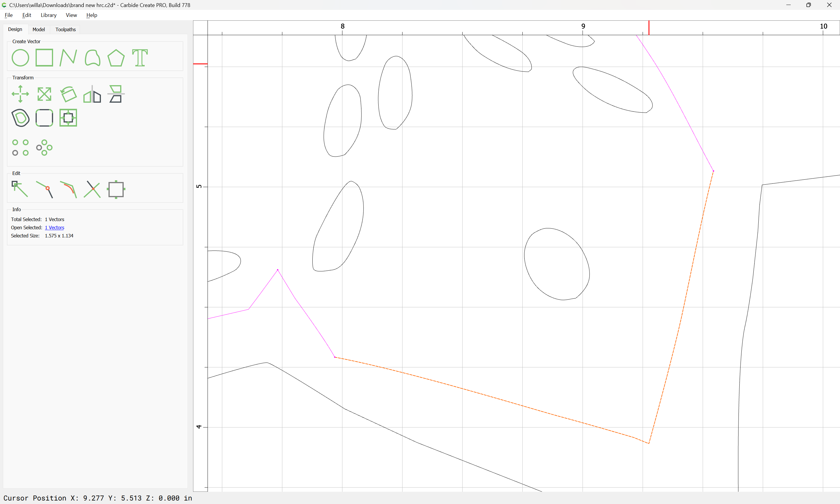
Task: Open the Edit menu
Action: point(27,15)
